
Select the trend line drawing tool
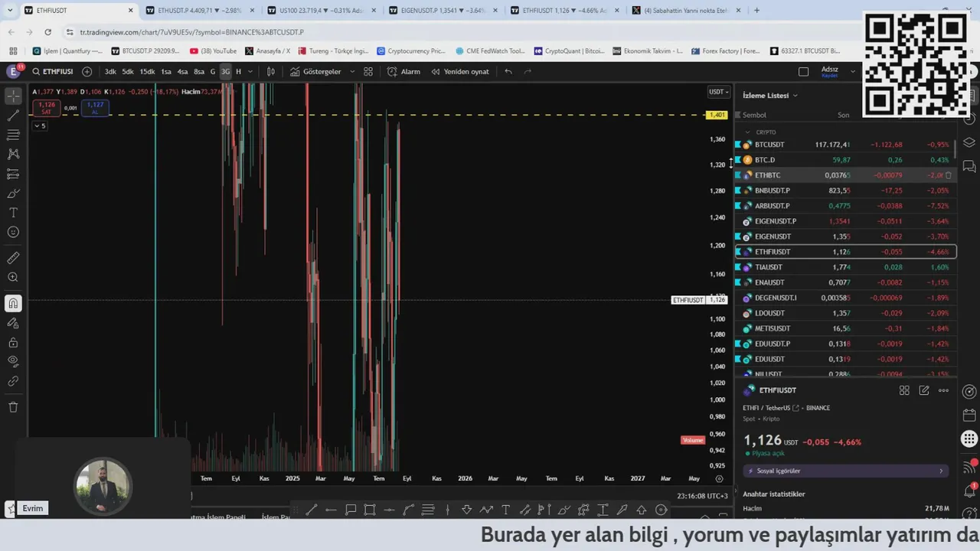coord(13,116)
